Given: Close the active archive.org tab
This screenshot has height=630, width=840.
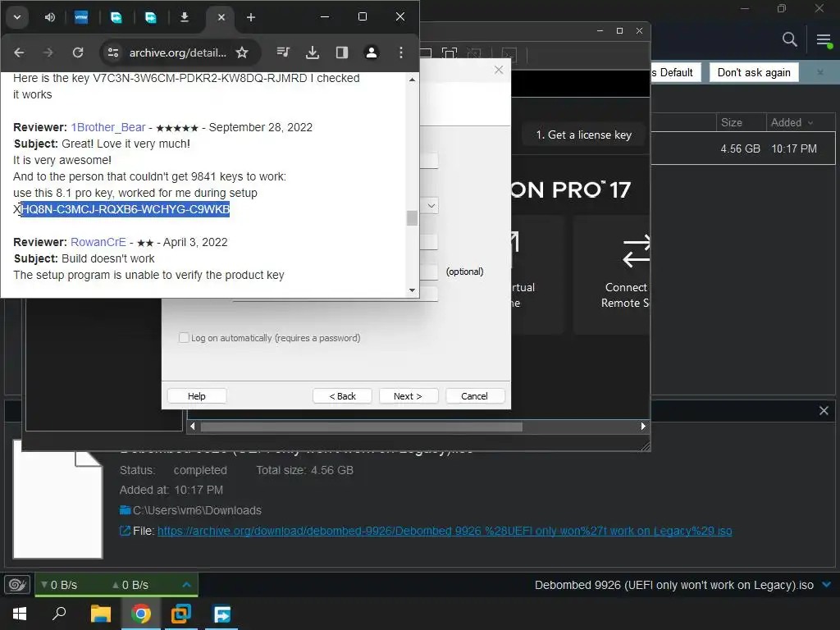Looking at the screenshot, I should (x=221, y=17).
